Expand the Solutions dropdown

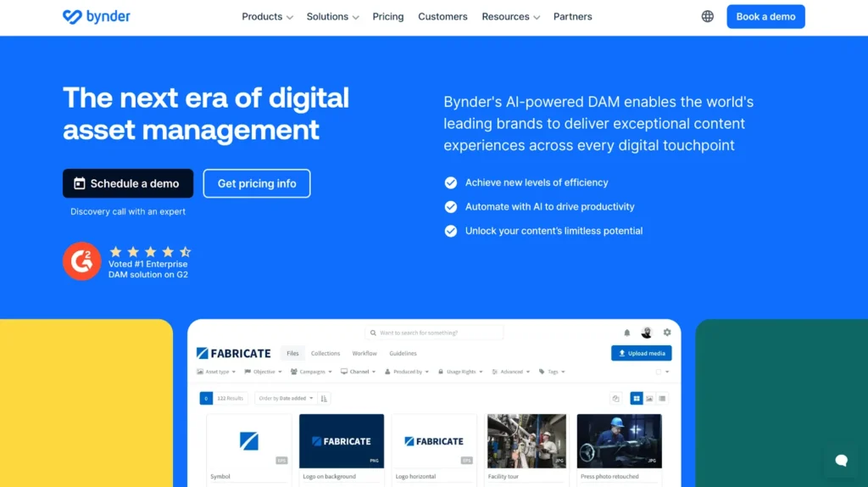(x=332, y=17)
